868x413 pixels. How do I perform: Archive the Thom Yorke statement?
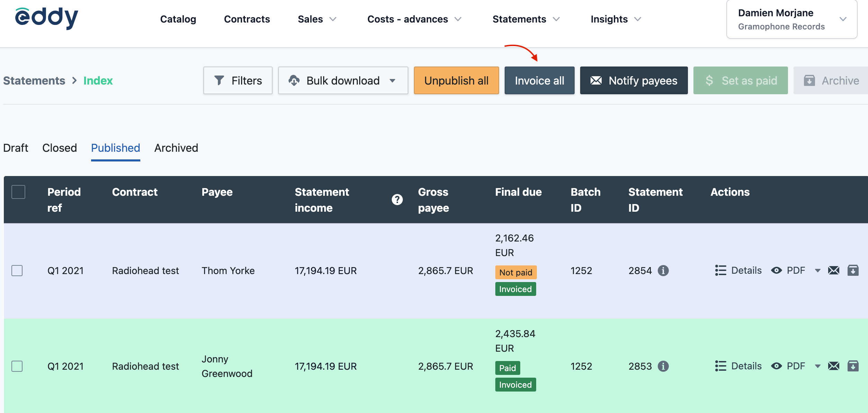[x=853, y=270]
